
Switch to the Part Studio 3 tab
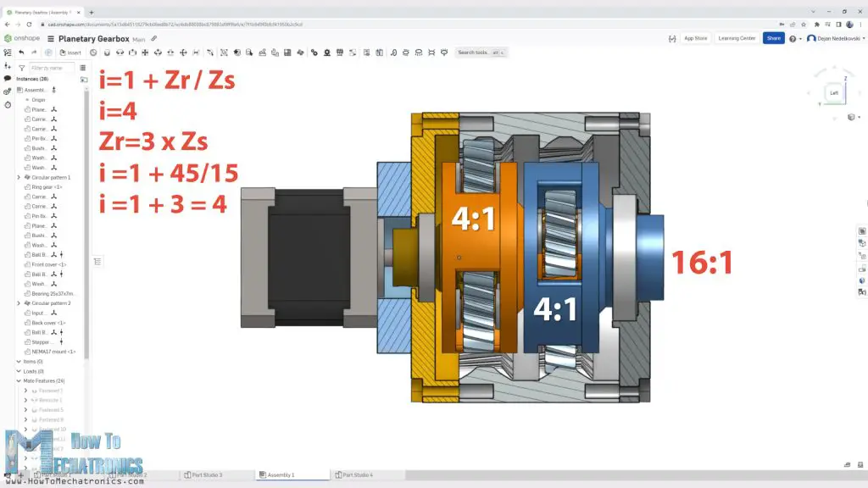206,474
